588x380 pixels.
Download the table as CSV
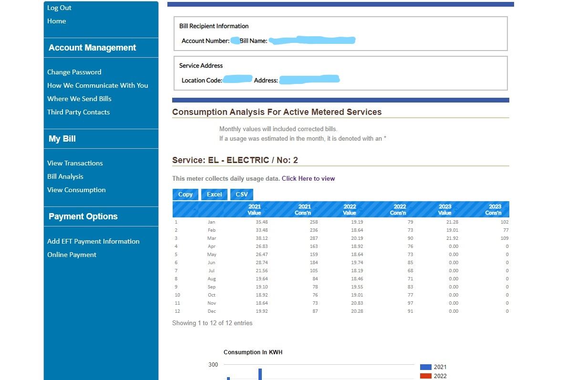(241, 194)
